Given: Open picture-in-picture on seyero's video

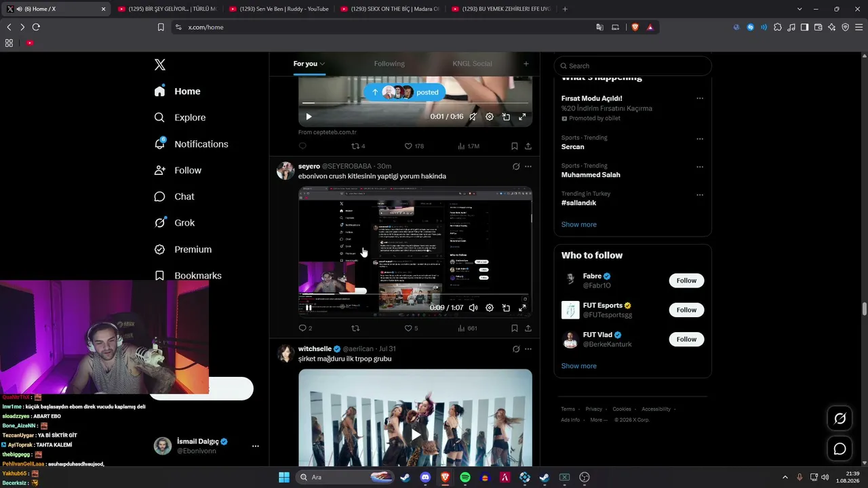Looking at the screenshot, I should tap(506, 308).
